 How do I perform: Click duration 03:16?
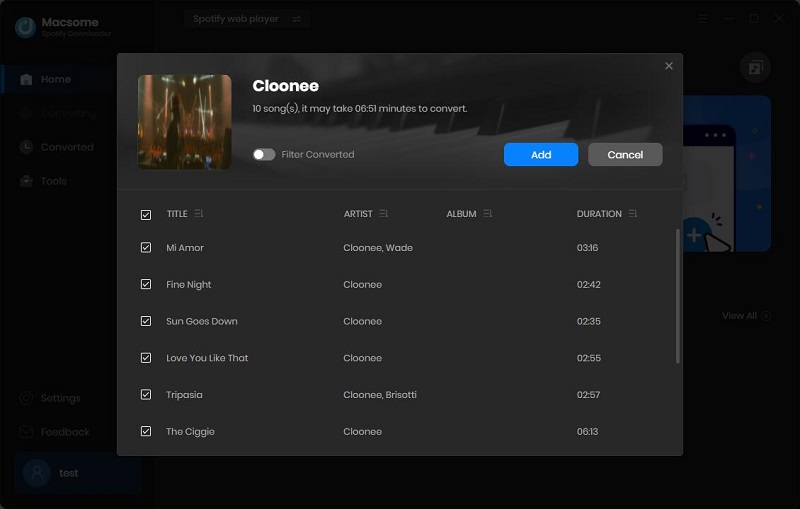tap(587, 248)
